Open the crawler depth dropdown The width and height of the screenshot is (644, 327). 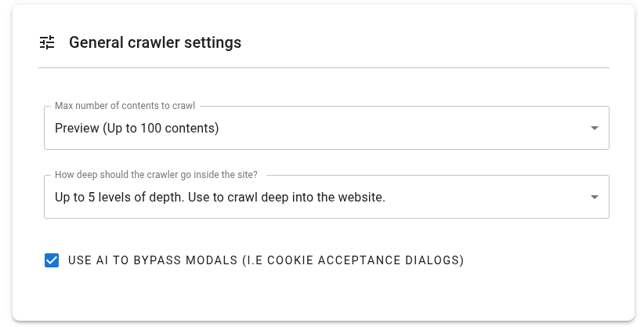[x=327, y=197]
